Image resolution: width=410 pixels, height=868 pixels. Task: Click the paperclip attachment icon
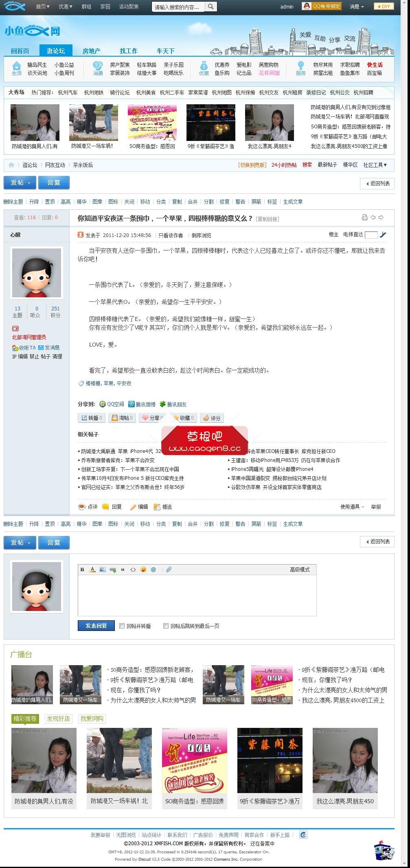(169, 569)
